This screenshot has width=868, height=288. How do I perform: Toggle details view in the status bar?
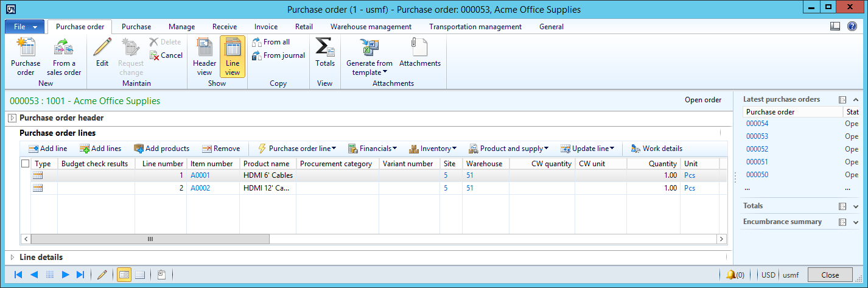pos(124,275)
